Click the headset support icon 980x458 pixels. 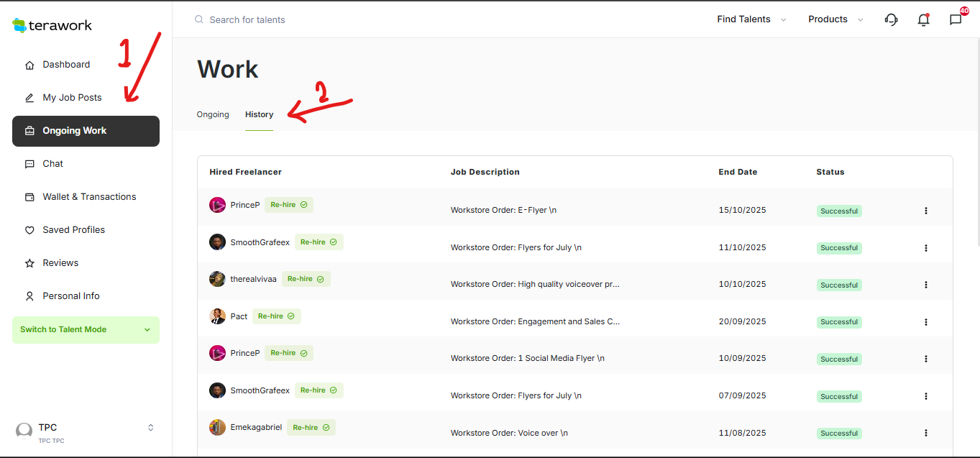(x=892, y=19)
